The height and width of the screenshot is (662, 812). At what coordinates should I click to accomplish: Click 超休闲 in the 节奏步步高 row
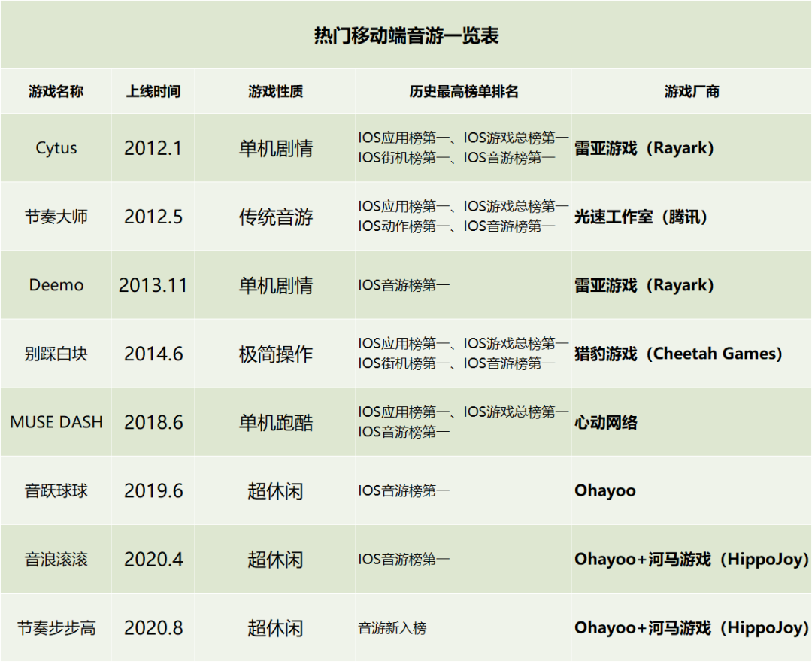275,628
